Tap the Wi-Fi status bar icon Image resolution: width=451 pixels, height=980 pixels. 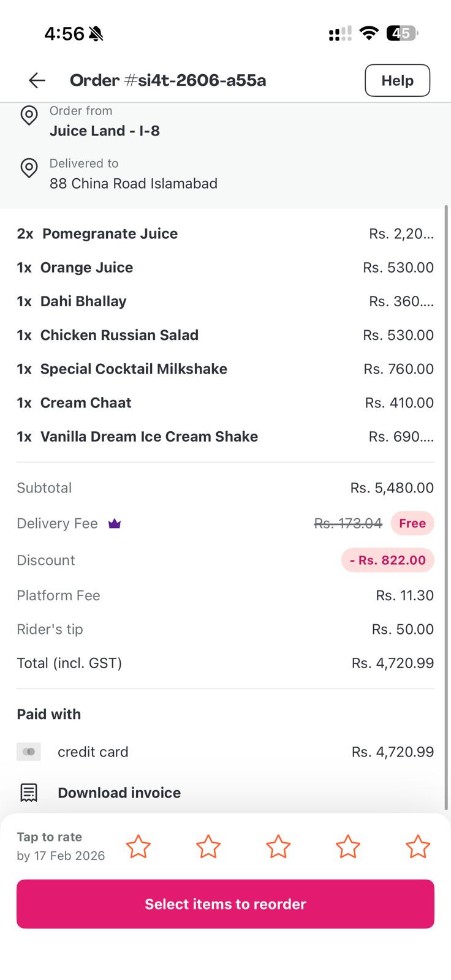click(369, 33)
